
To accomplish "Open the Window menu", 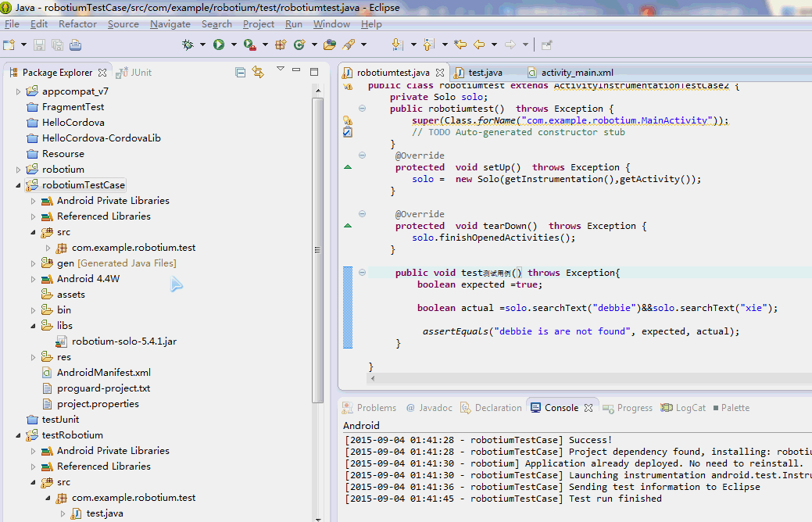I will coord(331,24).
